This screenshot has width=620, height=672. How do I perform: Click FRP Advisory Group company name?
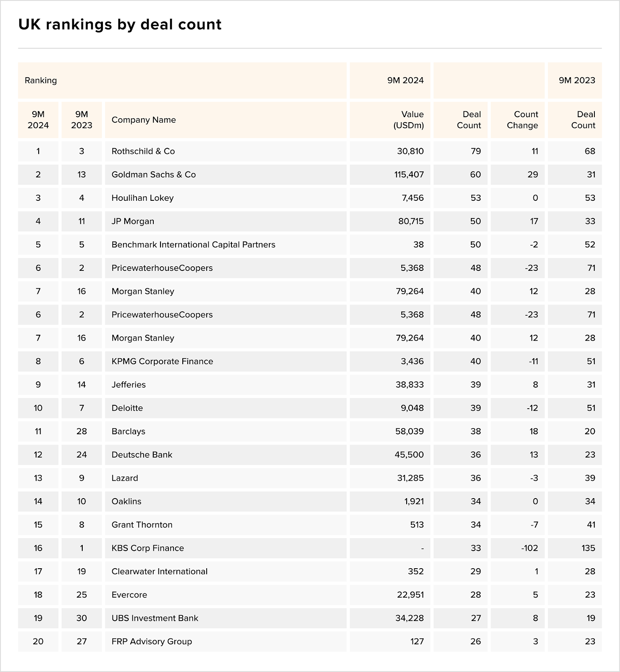[152, 641]
